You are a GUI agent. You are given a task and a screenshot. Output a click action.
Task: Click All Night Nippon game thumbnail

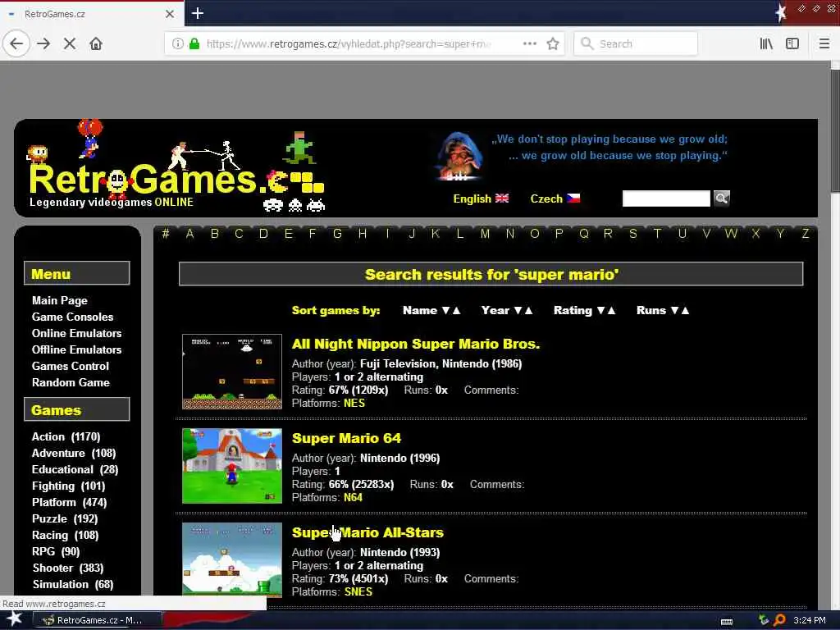pyautogui.click(x=232, y=372)
